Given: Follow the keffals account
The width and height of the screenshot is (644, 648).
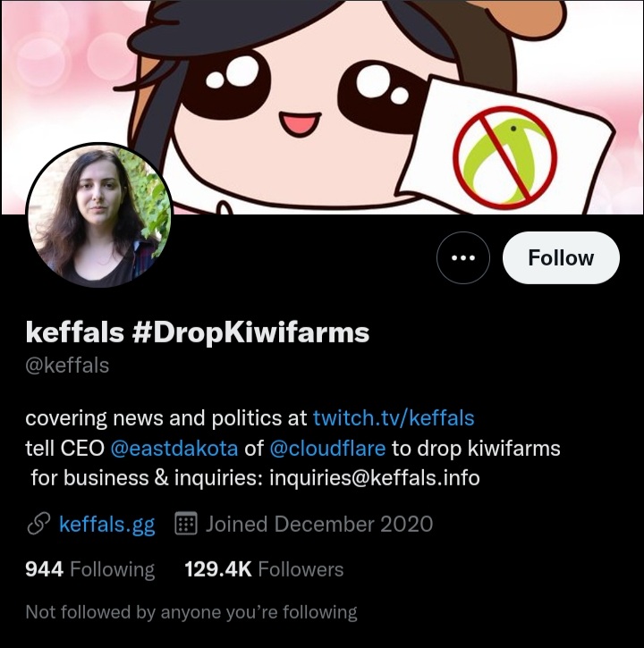Looking at the screenshot, I should [x=561, y=258].
